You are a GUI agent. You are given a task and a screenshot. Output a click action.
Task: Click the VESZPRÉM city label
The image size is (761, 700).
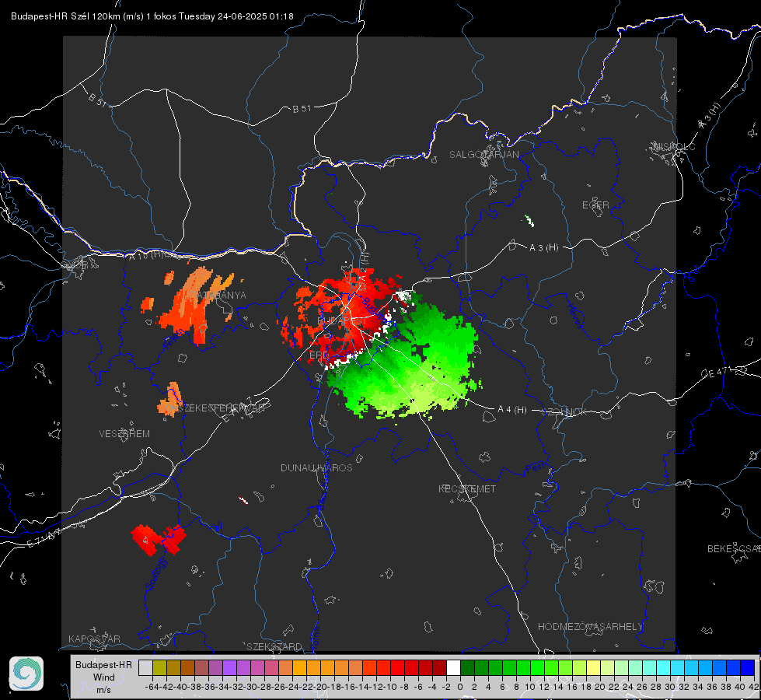[124, 434]
